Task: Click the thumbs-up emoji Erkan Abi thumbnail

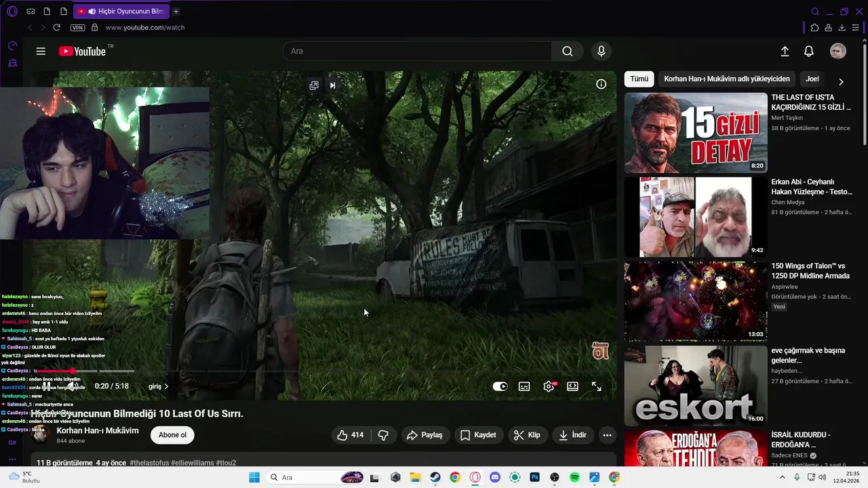Action: [696, 217]
